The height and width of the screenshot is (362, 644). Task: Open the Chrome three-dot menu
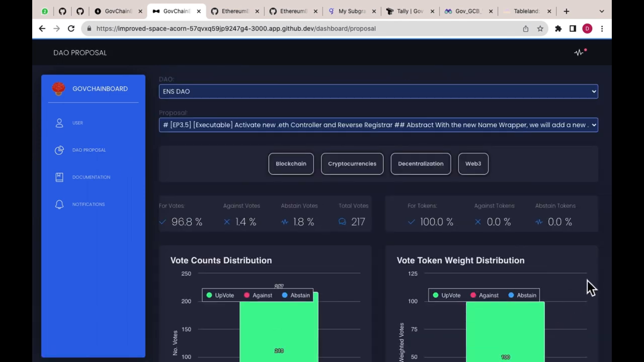602,29
